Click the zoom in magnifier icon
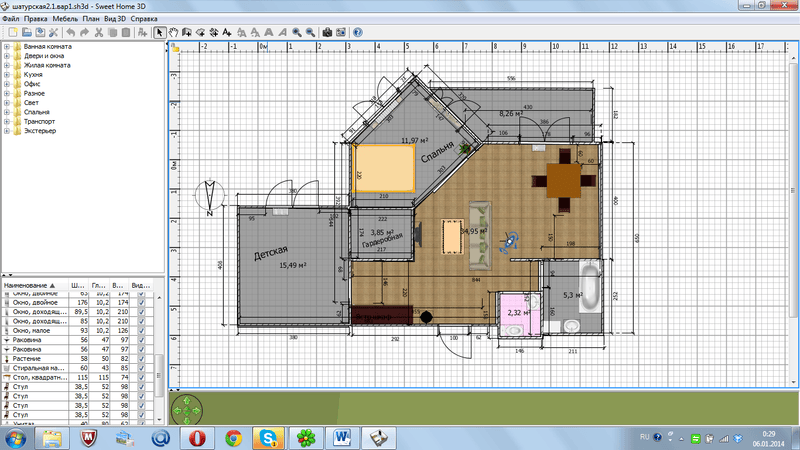Screen dimensions: 800x450 (x=294, y=33)
